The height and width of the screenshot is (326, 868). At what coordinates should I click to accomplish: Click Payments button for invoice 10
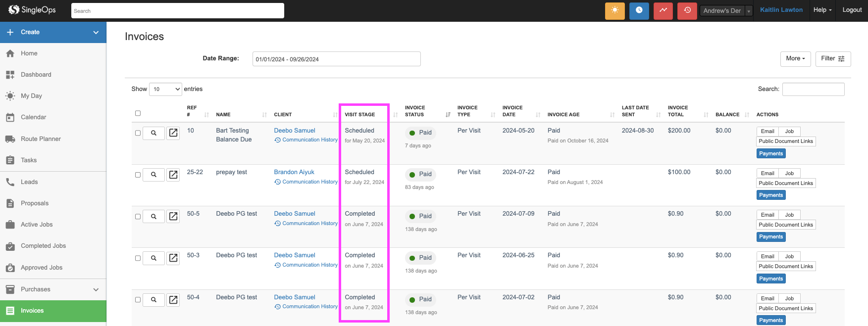(x=771, y=154)
